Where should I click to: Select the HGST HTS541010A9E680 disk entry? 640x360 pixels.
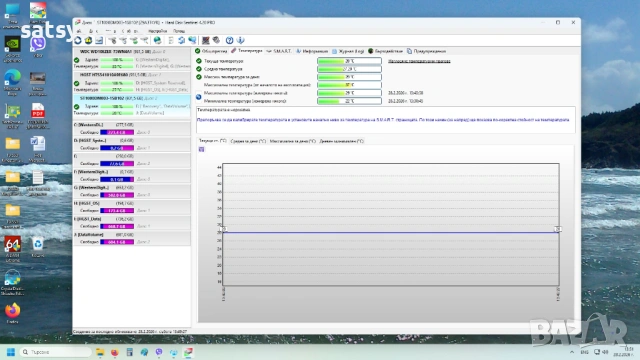131,82
